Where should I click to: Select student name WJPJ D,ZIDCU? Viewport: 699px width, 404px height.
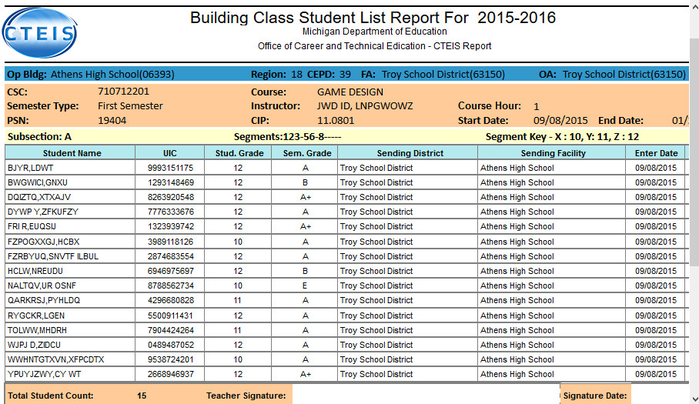coord(34,345)
